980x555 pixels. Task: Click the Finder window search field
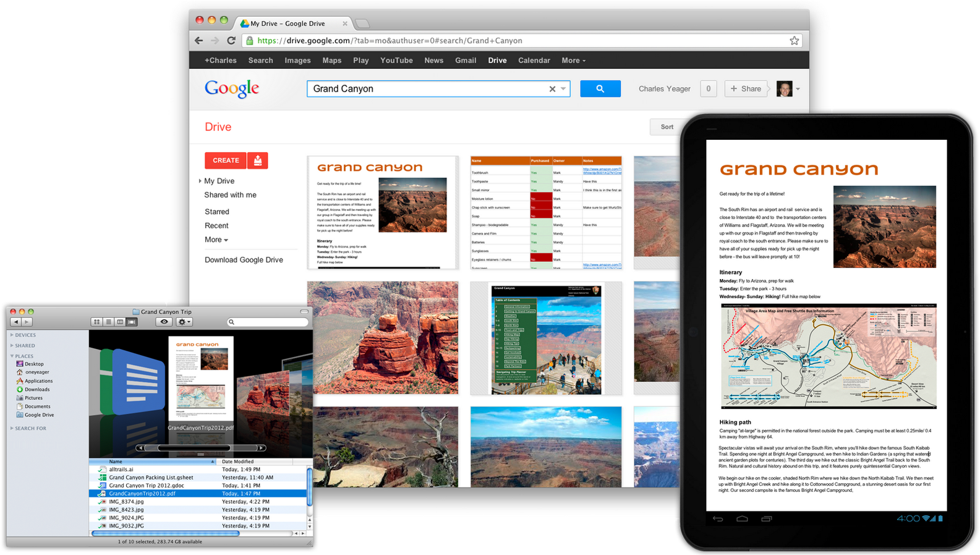[267, 322]
